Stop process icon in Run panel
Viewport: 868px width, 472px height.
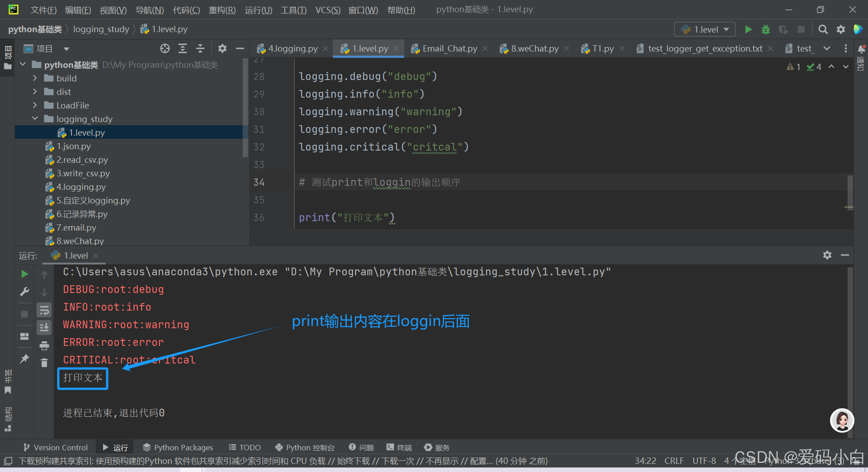tap(24, 314)
